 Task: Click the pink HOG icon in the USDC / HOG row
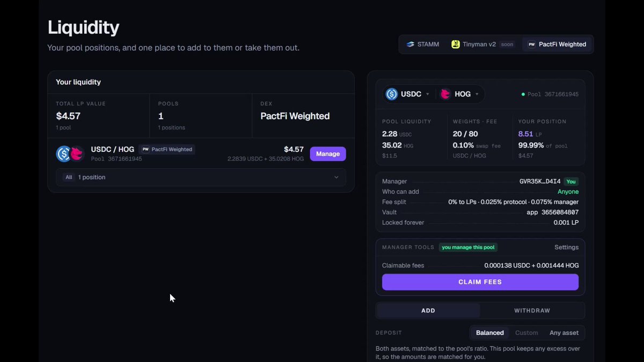point(77,154)
